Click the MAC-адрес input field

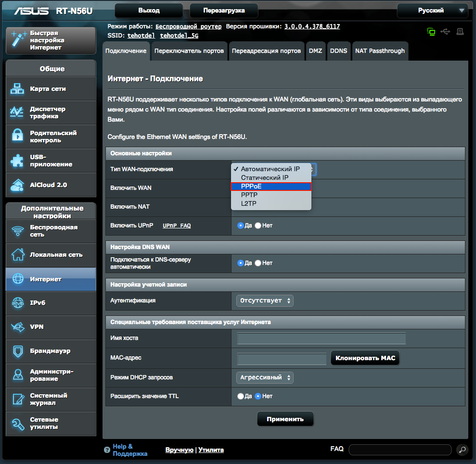(x=282, y=359)
